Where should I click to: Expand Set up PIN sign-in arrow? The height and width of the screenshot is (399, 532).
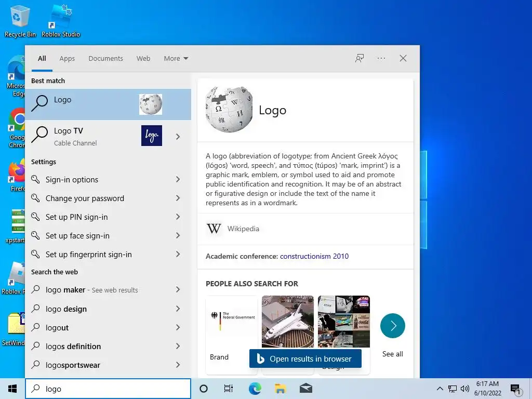(178, 217)
